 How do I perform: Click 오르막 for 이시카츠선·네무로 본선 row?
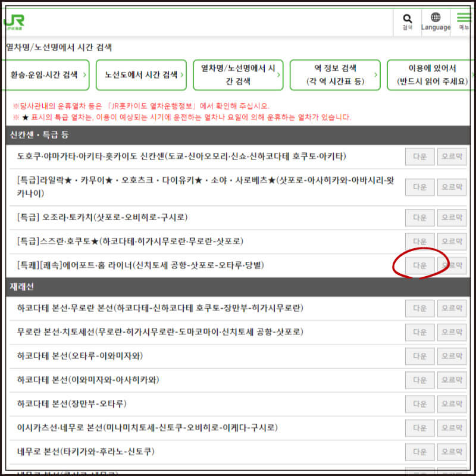point(452,428)
